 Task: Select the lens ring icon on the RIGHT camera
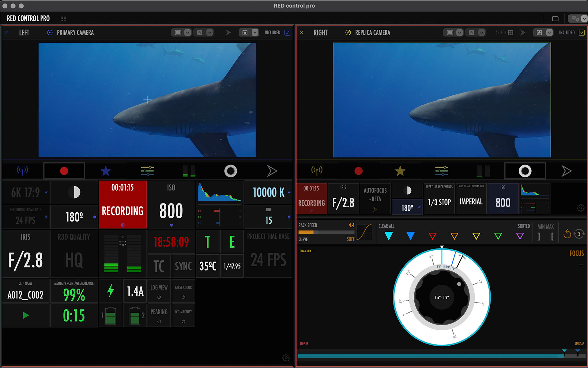click(525, 171)
